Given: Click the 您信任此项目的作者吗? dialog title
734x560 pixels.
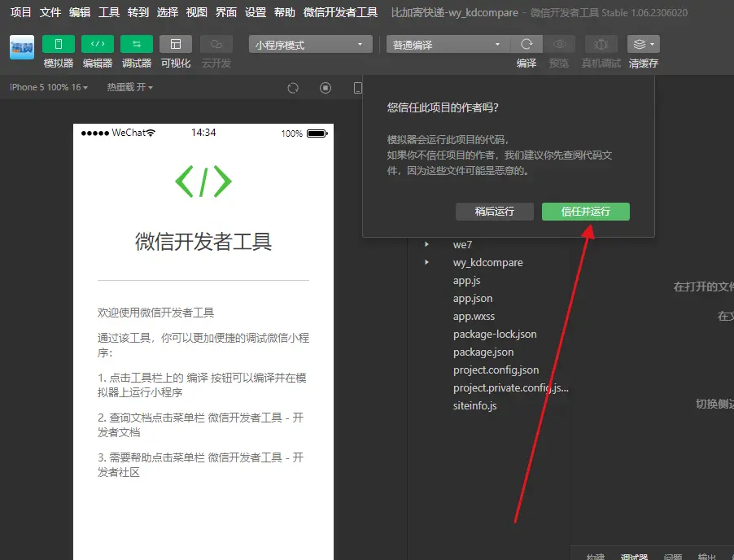Looking at the screenshot, I should (443, 107).
